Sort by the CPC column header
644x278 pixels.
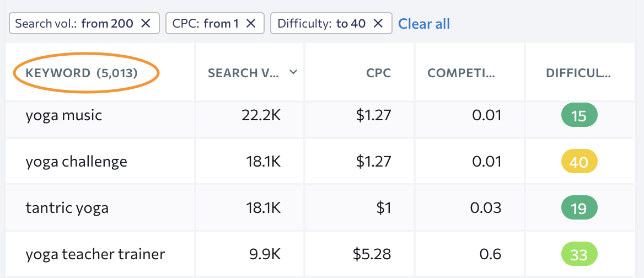coord(380,73)
